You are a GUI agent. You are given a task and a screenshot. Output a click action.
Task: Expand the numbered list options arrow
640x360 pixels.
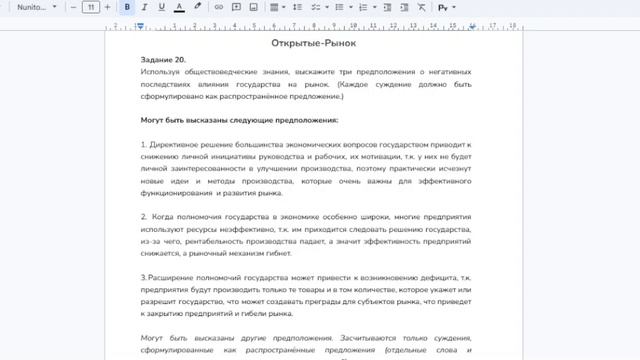(374, 7)
